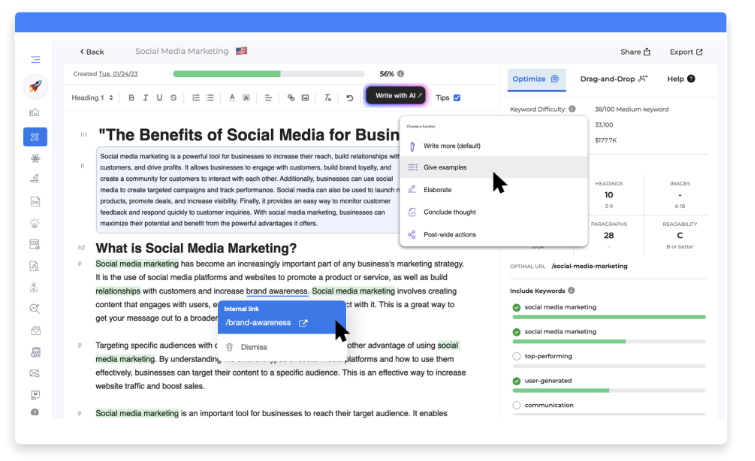Click the 38/100 Medium keyword value

pos(631,109)
